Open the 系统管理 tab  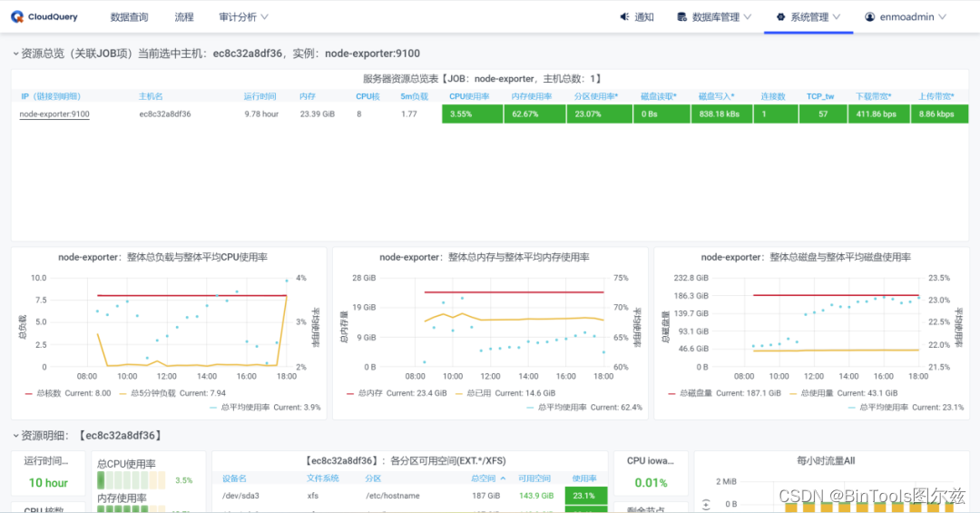[809, 17]
